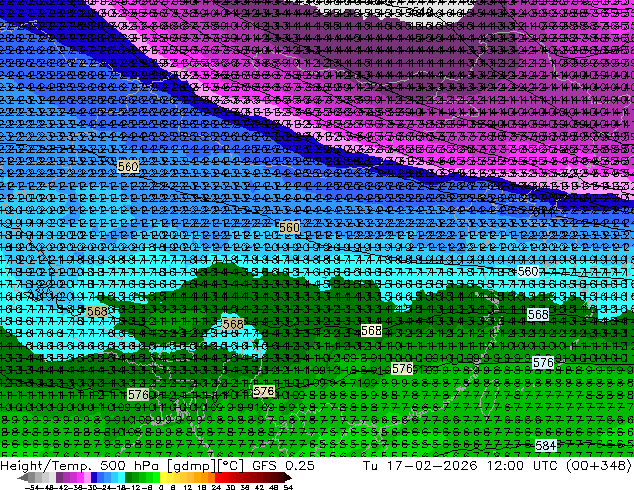The height and width of the screenshot is (490, 634).
Task: Click the 584 contour height label
Action: pos(545,446)
